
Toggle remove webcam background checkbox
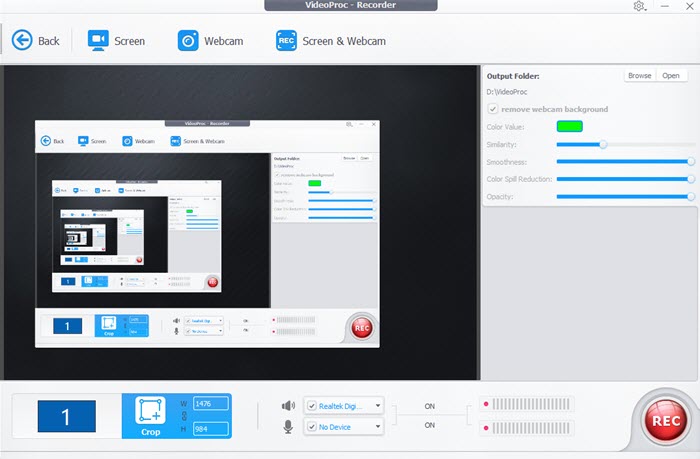click(x=493, y=109)
